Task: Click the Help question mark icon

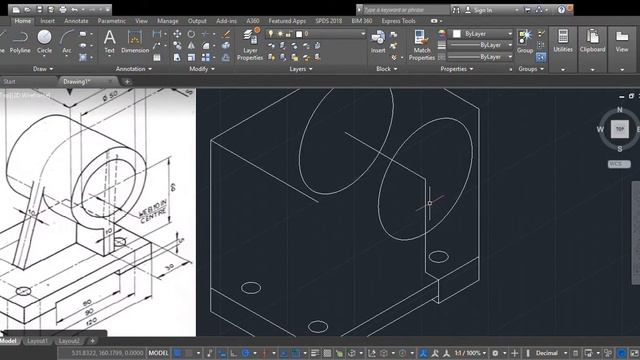Action: (x=561, y=9)
